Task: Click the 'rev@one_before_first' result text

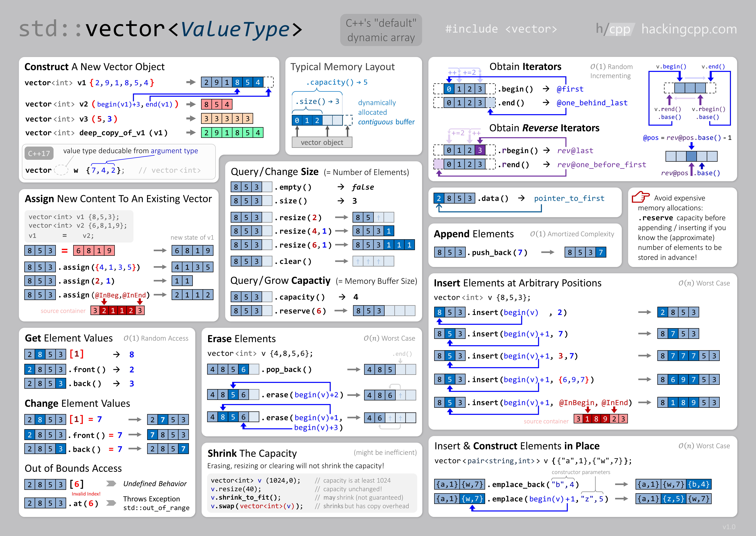Action: pos(602,165)
